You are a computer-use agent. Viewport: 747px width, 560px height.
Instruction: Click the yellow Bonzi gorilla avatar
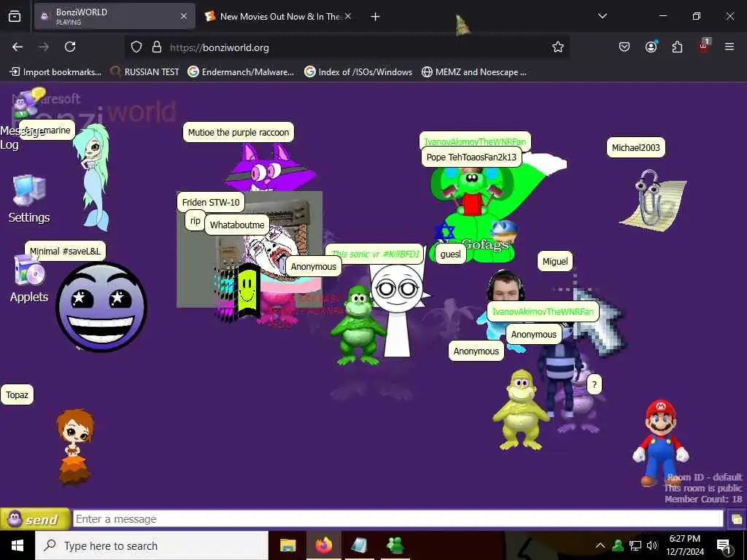tap(520, 411)
